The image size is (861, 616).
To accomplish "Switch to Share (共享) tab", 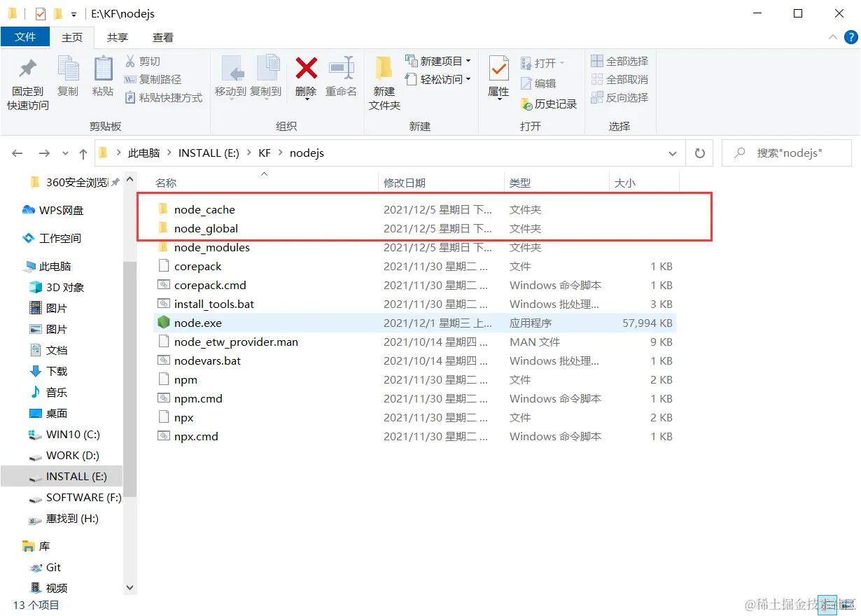I will pos(118,37).
